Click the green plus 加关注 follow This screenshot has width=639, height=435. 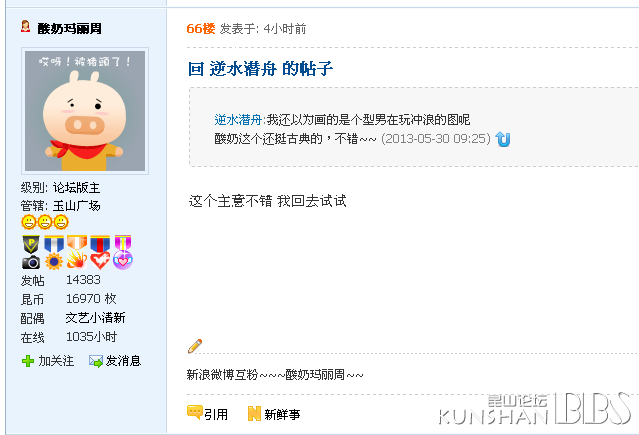pos(48,361)
